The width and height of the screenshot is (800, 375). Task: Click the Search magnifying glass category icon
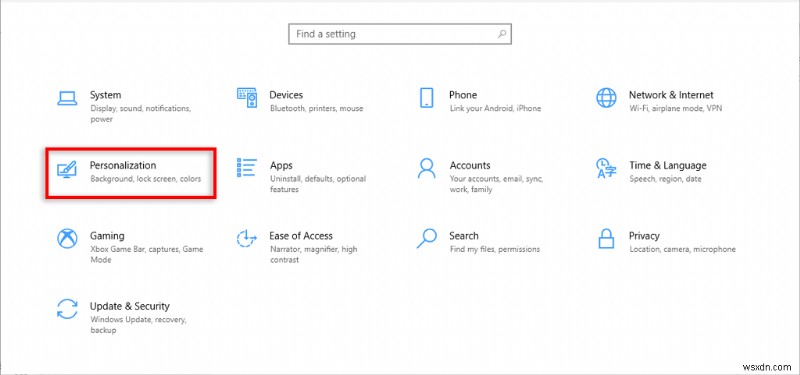click(427, 238)
